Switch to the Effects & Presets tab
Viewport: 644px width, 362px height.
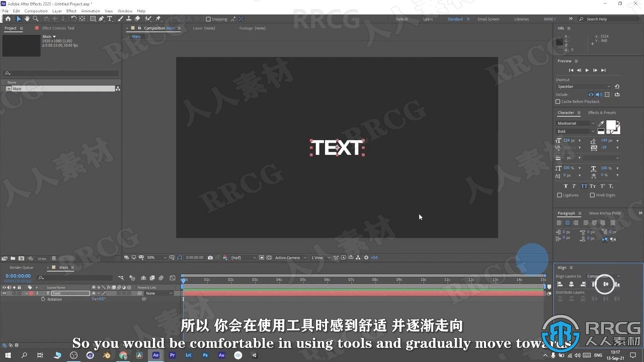[602, 113]
